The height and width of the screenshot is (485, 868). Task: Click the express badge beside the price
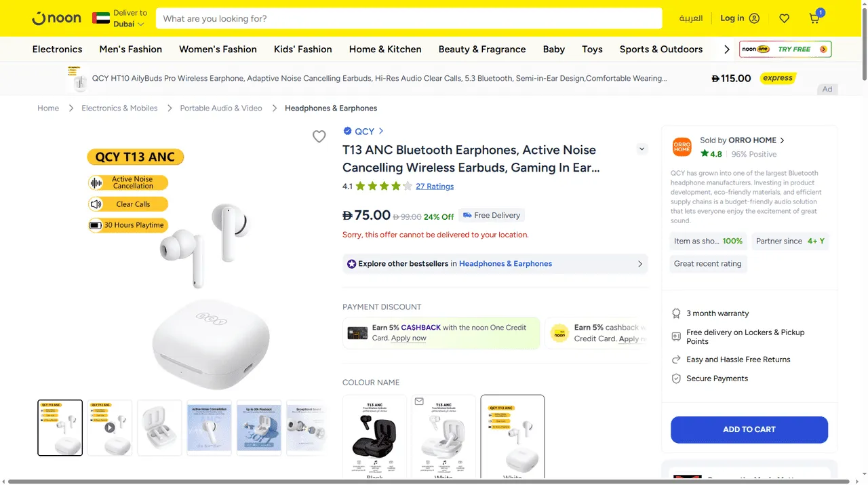point(777,78)
